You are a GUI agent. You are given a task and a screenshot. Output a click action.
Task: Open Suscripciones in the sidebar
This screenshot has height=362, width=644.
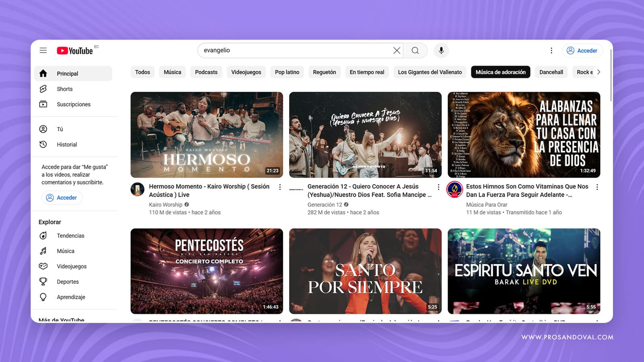pos(73,104)
